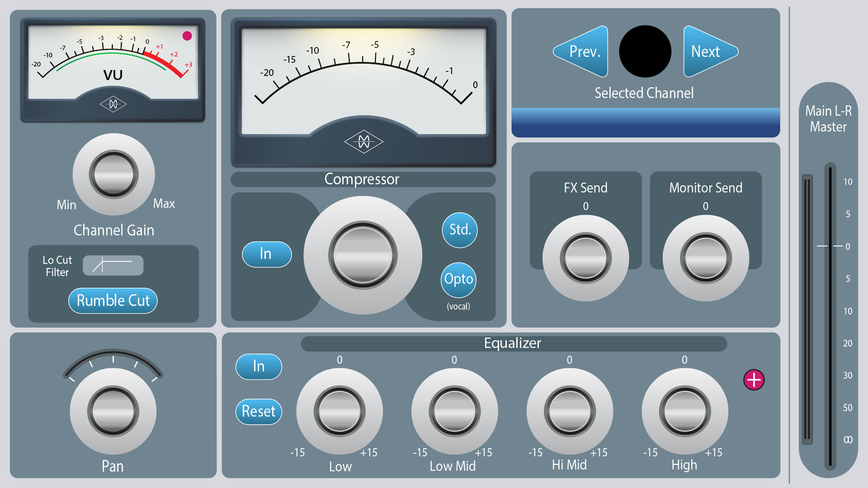The image size is (868, 488).
Task: Click the Channel Gain knob
Action: 114,175
